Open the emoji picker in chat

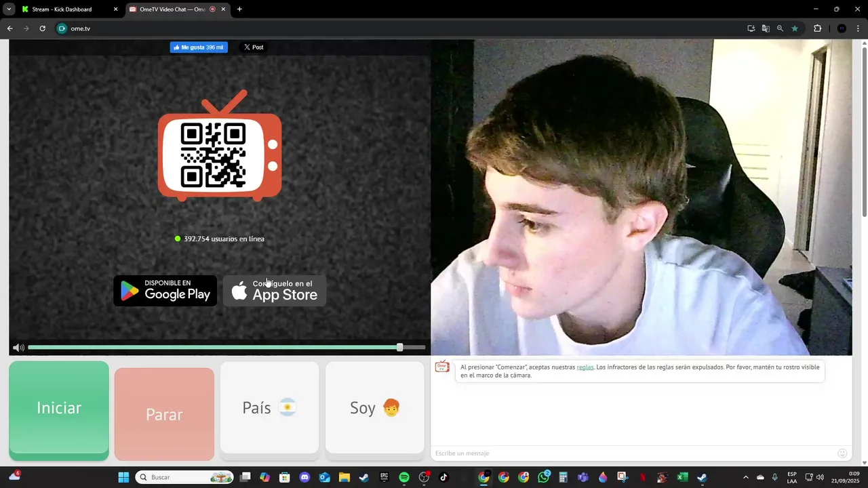(x=842, y=453)
